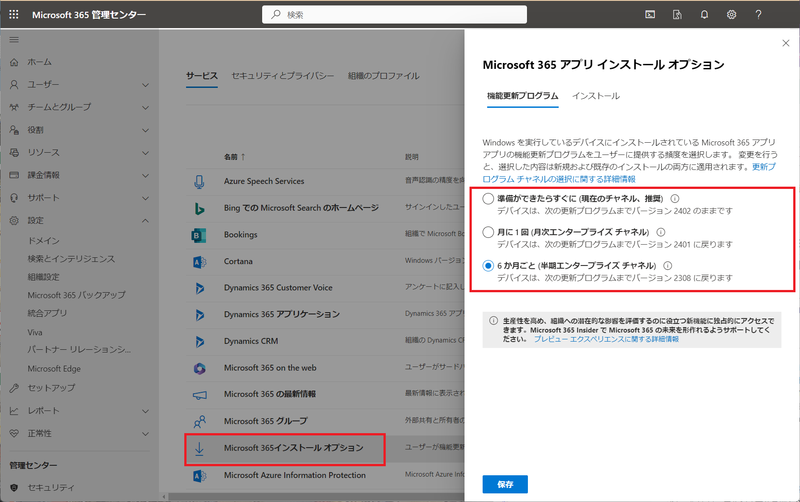Click the 保存 save button
800x502 pixels.
[x=505, y=484]
